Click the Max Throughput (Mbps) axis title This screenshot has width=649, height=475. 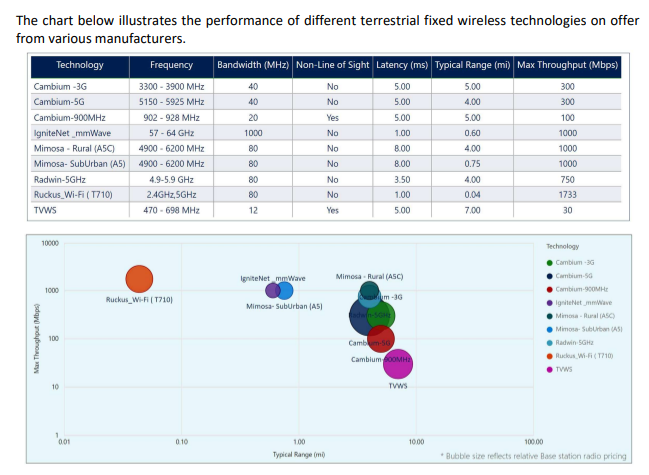(x=37, y=339)
